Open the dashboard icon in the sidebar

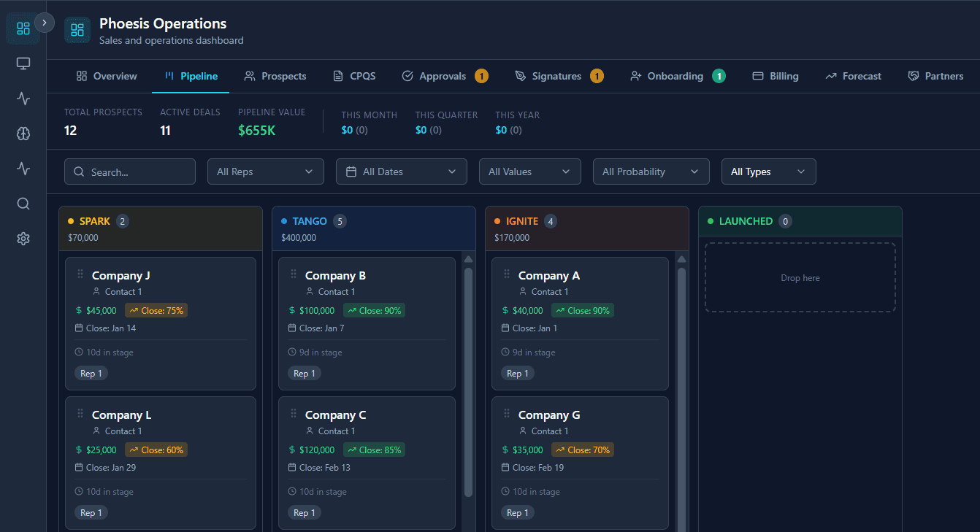click(x=23, y=28)
